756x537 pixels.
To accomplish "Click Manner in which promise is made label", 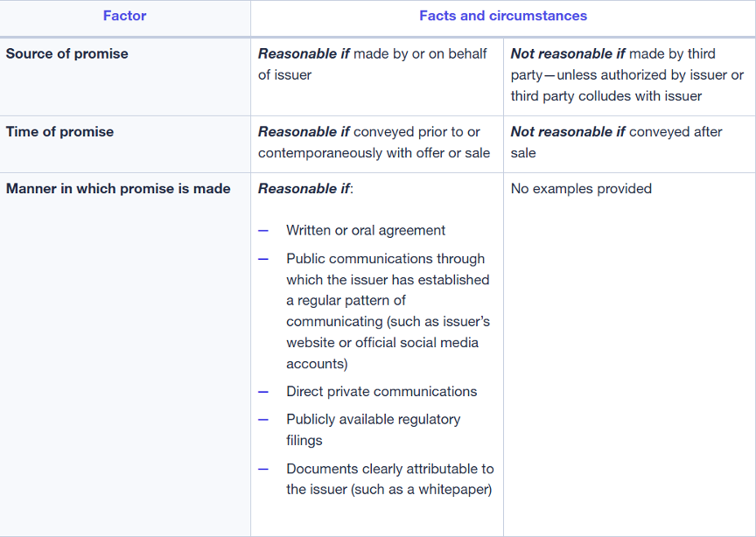I will pos(118,189).
